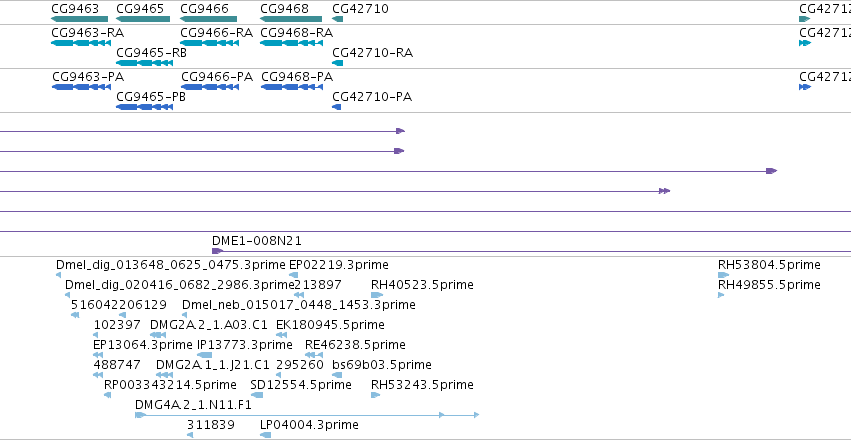
Task: Click the IP13773.3prime label
Action: (x=244, y=345)
